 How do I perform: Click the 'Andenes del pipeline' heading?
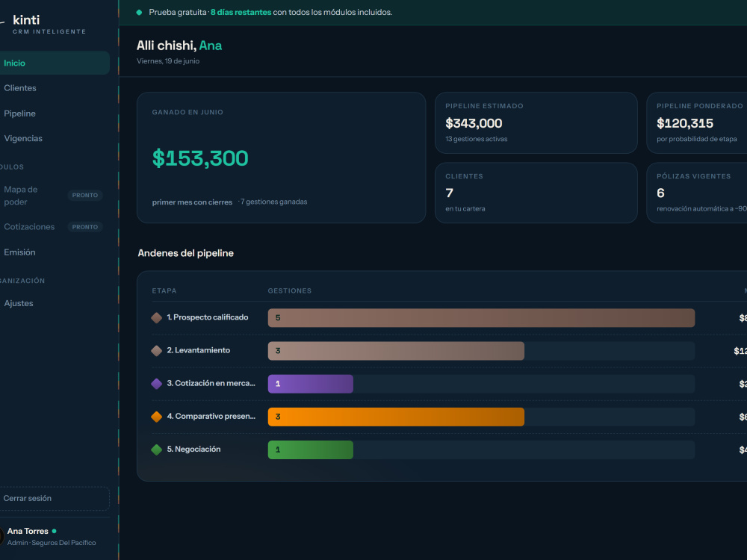186,253
